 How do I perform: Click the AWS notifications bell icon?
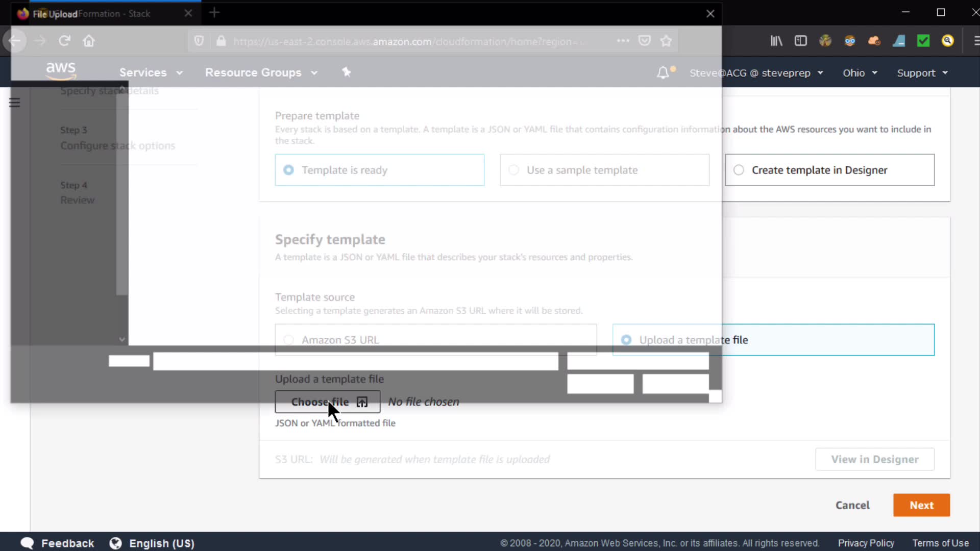point(663,72)
